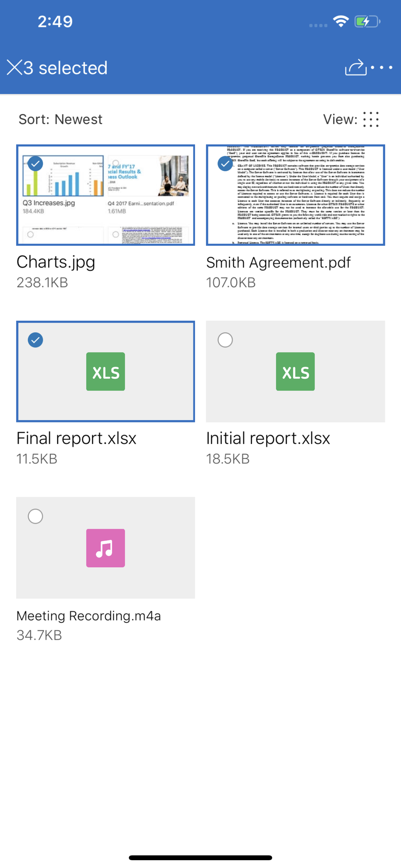Open the Sort: Newest dropdown
Viewport: 401px width, 868px height.
[60, 119]
